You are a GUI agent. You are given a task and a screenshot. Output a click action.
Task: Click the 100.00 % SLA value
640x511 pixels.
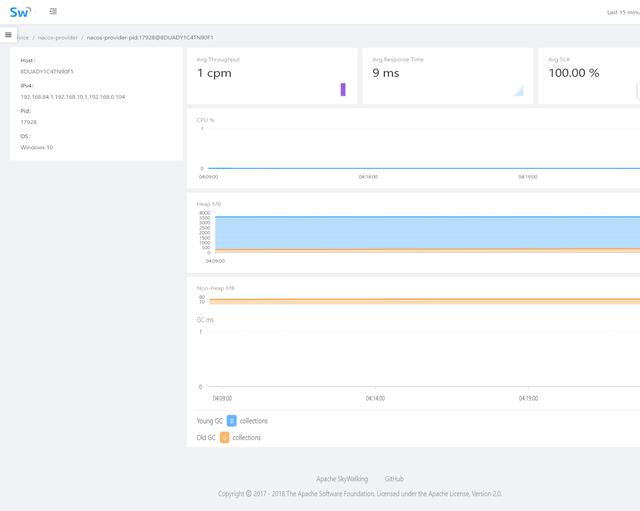tap(574, 73)
